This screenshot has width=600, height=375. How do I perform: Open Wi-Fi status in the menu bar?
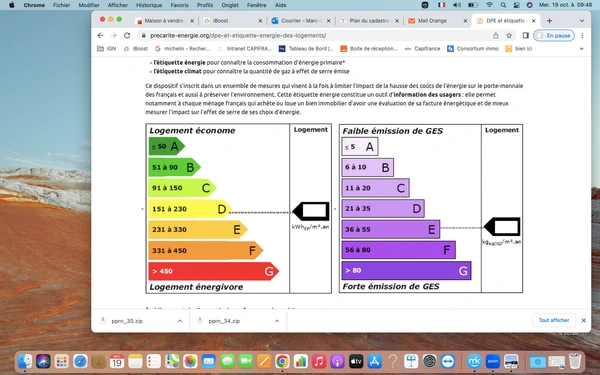click(489, 5)
